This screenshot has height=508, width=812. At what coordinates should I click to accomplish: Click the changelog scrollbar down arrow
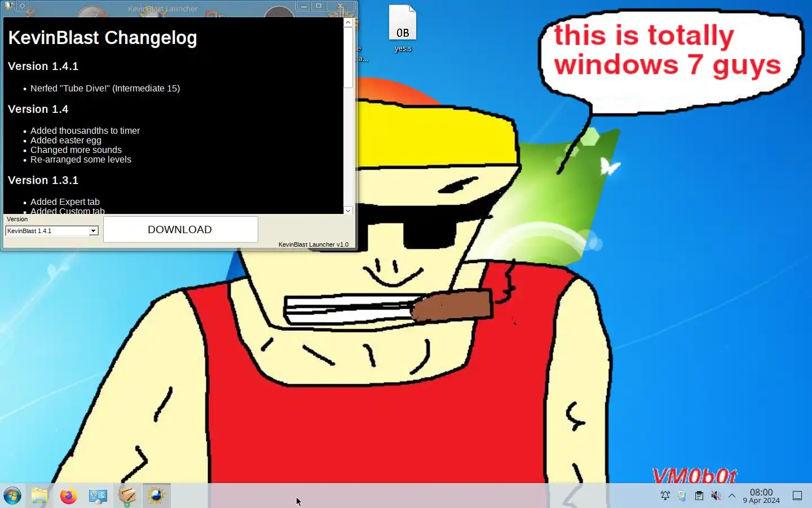tap(348, 210)
